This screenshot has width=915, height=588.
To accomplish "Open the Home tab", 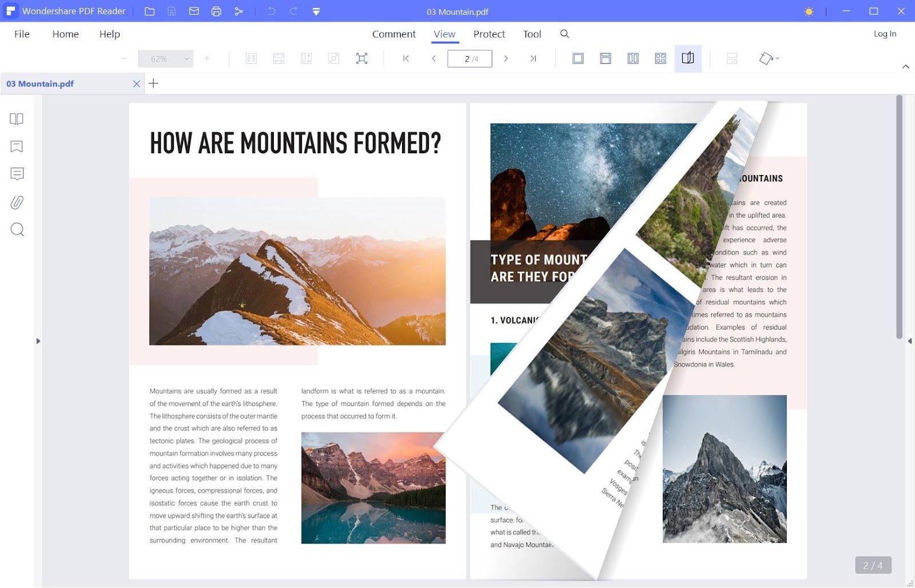I will coord(65,34).
